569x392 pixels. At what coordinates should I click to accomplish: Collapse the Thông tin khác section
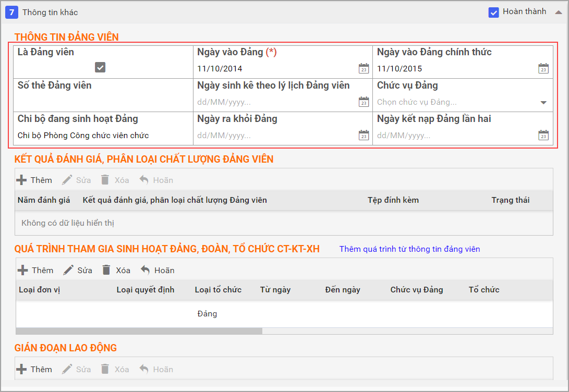coord(559,13)
